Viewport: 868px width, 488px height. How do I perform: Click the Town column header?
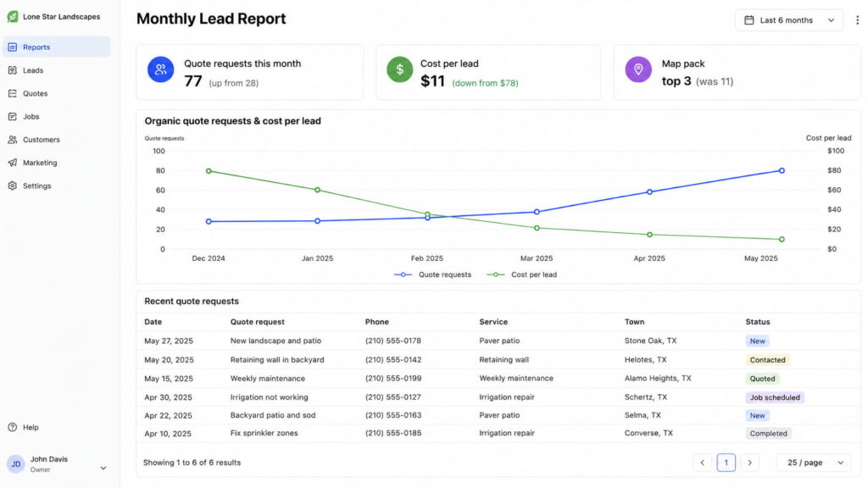[x=634, y=321]
